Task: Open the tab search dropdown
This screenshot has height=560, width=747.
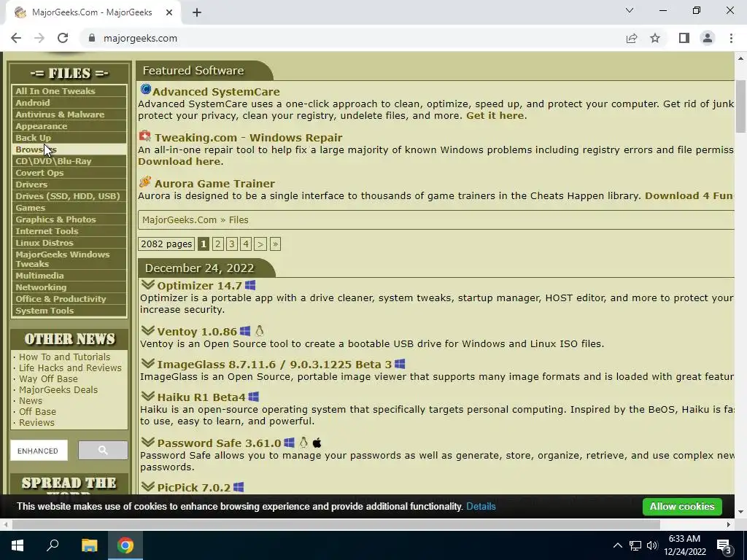Action: (630, 10)
